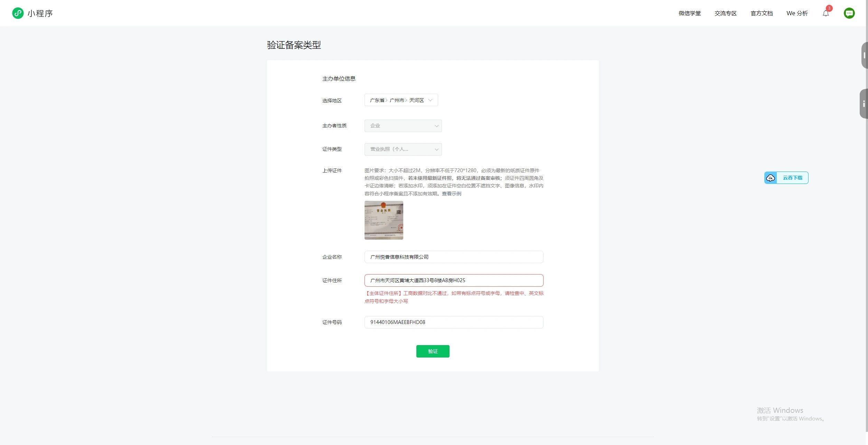The width and height of the screenshot is (868, 445).
Task: Click the 企业名称 input field
Action: [x=453, y=257]
